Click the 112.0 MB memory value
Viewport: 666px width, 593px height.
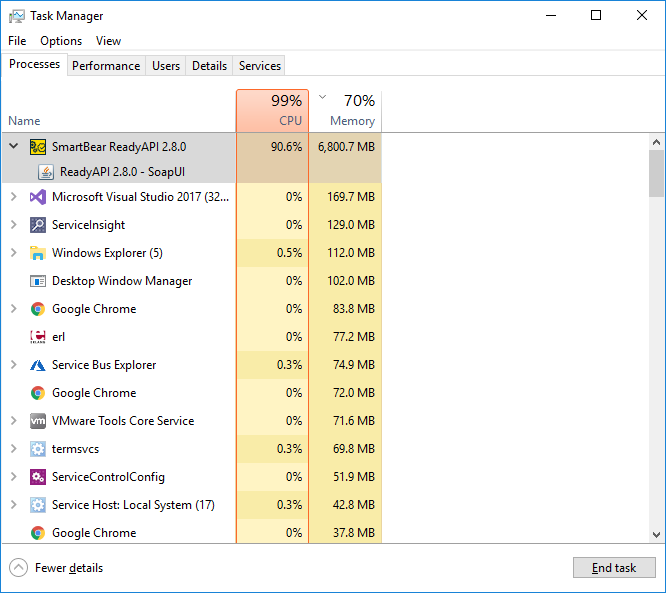click(351, 253)
